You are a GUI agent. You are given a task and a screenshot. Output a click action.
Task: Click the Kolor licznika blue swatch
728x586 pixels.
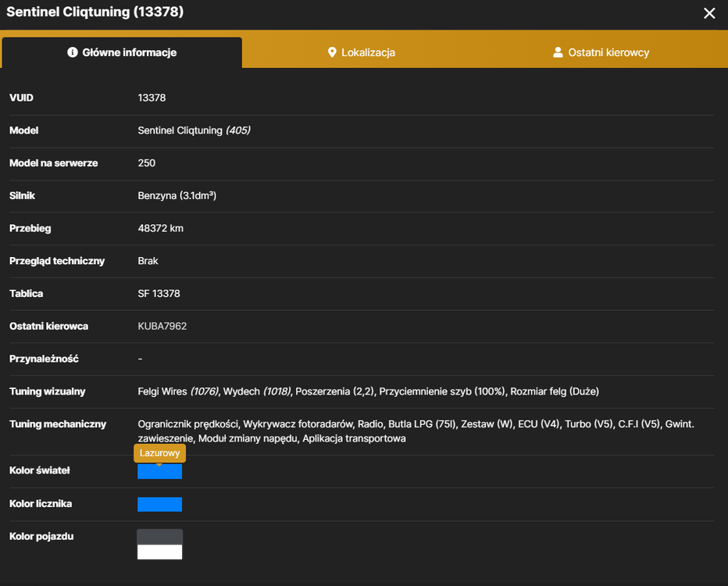[x=159, y=504]
